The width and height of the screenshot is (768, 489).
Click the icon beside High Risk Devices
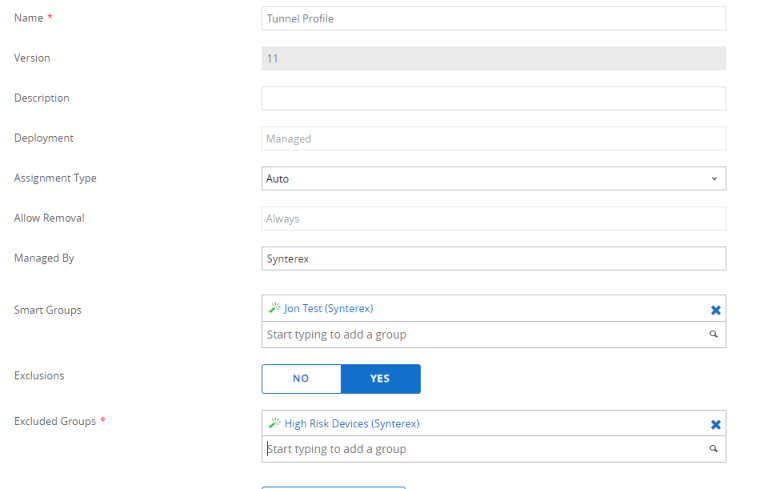click(274, 424)
